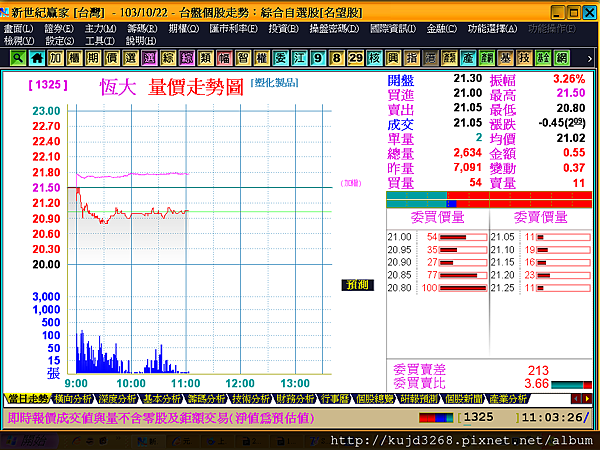600x450 pixels.
Task: Select the green 網 toolbar icon
Action: [562, 58]
